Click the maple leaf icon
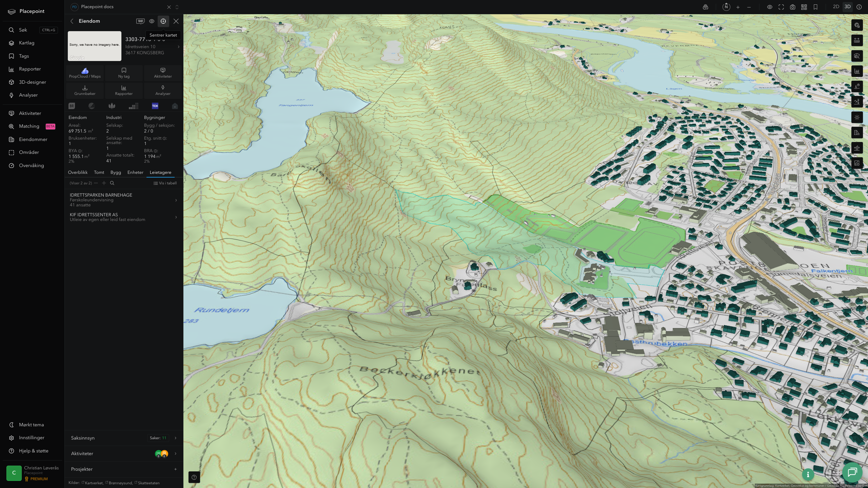This screenshot has height=488, width=868. point(112,106)
